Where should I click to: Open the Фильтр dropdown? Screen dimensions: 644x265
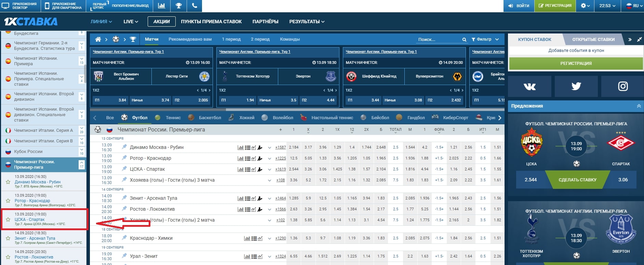[485, 39]
